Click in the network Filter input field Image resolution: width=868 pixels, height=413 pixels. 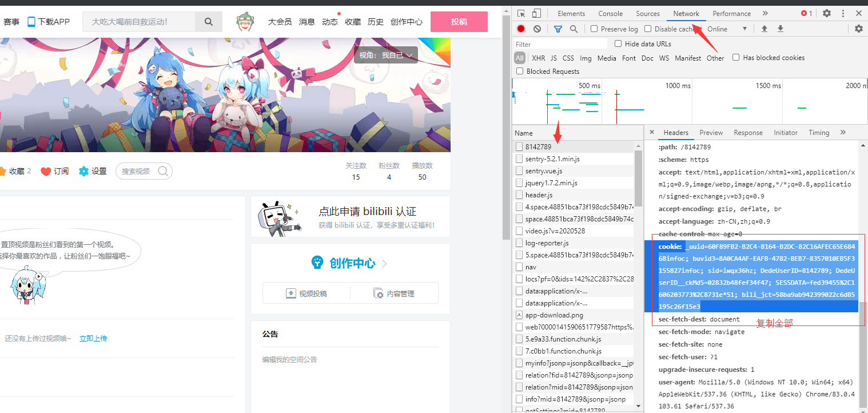560,44
